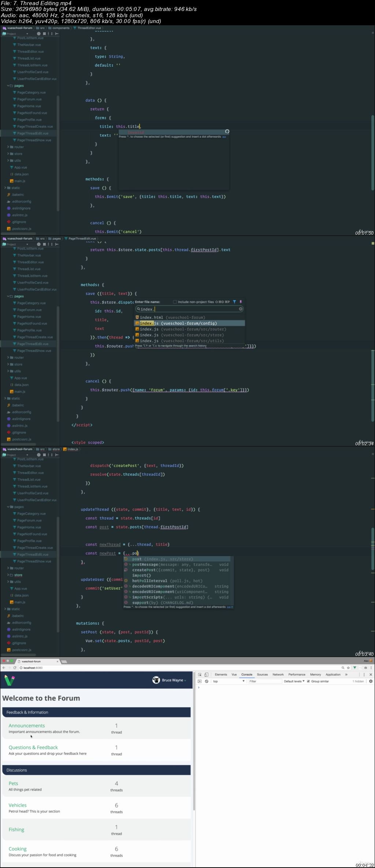The width and height of the screenshot is (375, 868).
Task: Uncheck the 'Group similar' console checkbox
Action: click(308, 681)
